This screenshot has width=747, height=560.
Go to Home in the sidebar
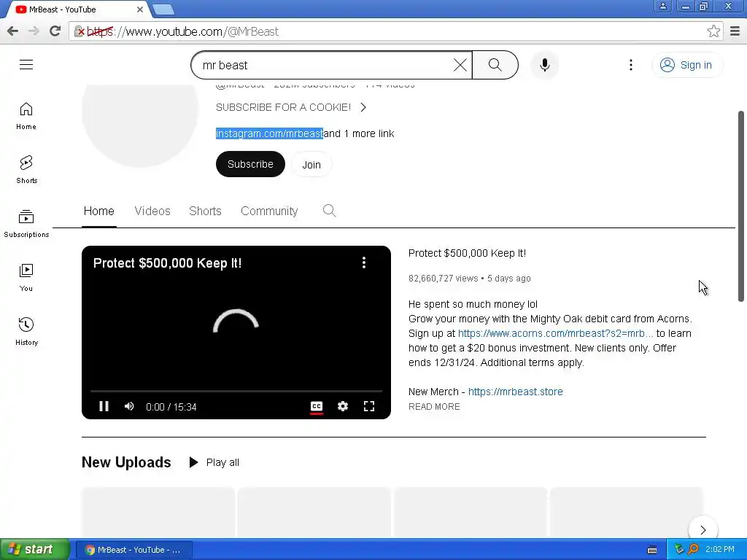coord(26,116)
